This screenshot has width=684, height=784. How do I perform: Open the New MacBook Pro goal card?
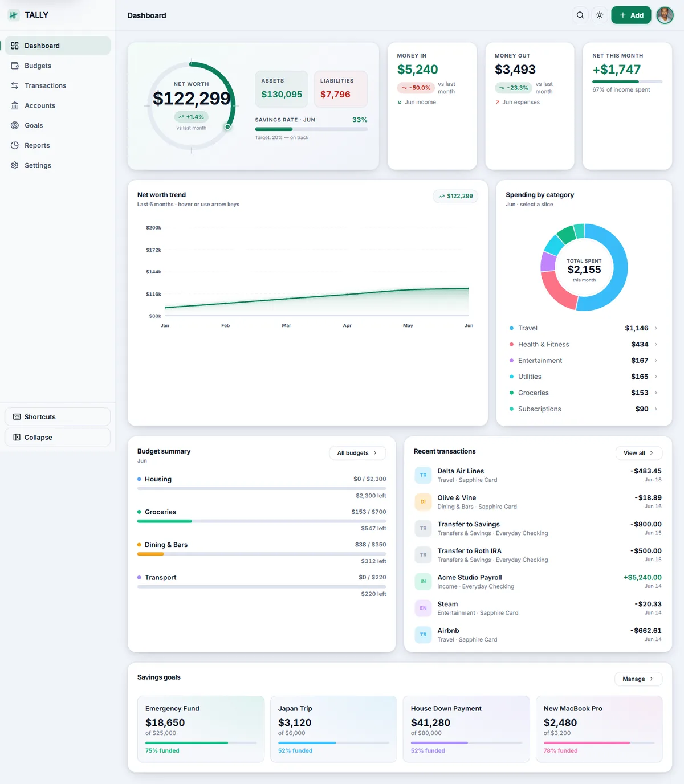599,729
